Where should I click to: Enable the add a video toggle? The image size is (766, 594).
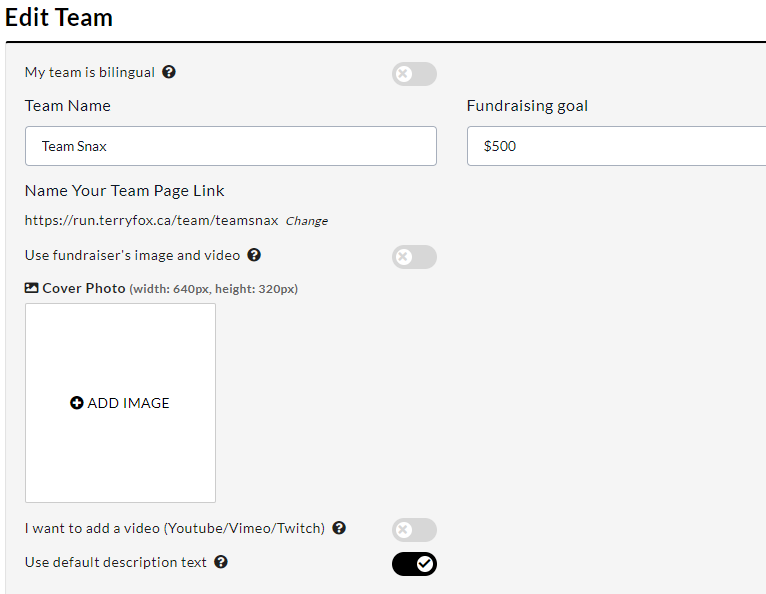click(x=414, y=530)
